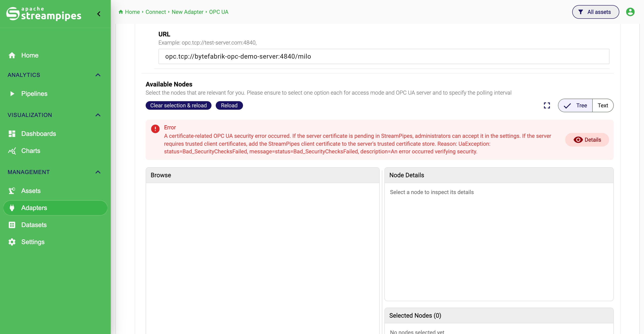644x334 pixels.
Task: Click the Selected Nodes (0) header
Action: click(499, 315)
